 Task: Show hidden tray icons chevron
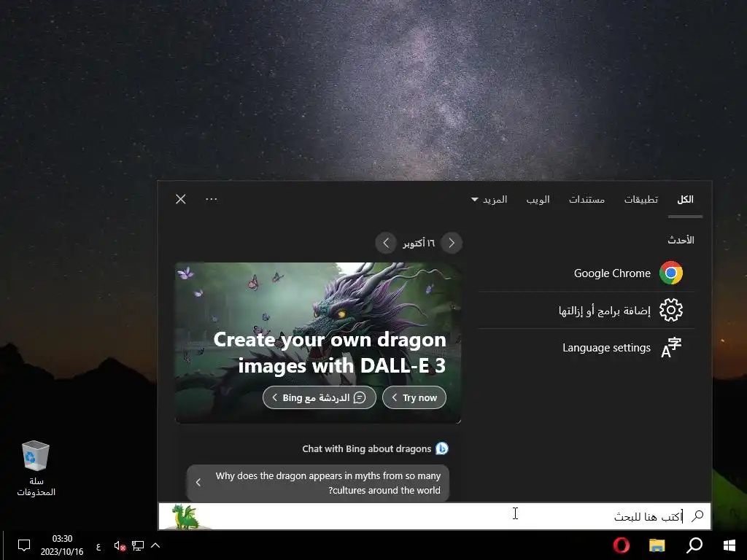pos(155,545)
